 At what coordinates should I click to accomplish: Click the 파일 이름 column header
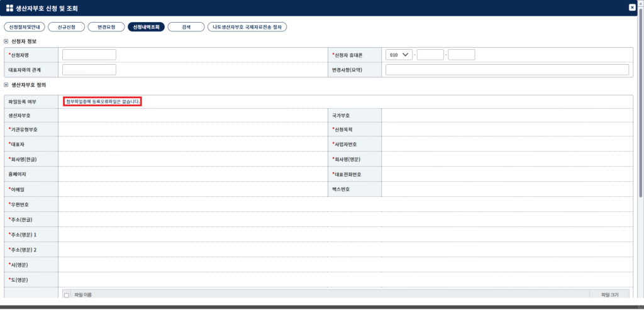(x=81, y=294)
